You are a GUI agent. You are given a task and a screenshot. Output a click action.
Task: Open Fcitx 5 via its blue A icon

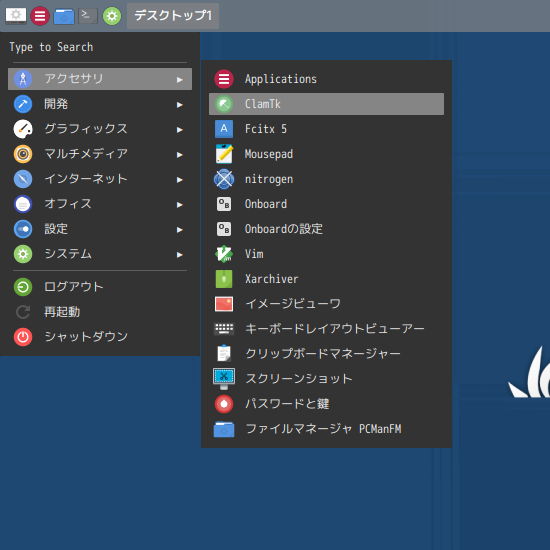[x=224, y=129]
